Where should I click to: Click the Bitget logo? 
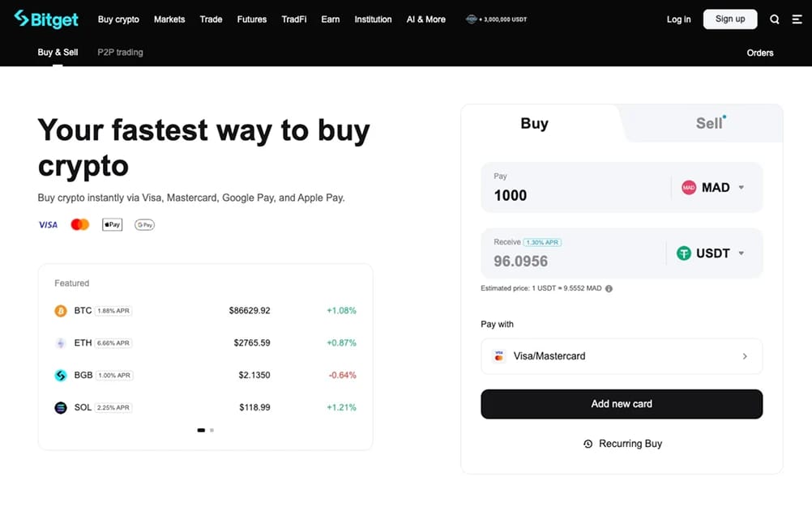[46, 19]
